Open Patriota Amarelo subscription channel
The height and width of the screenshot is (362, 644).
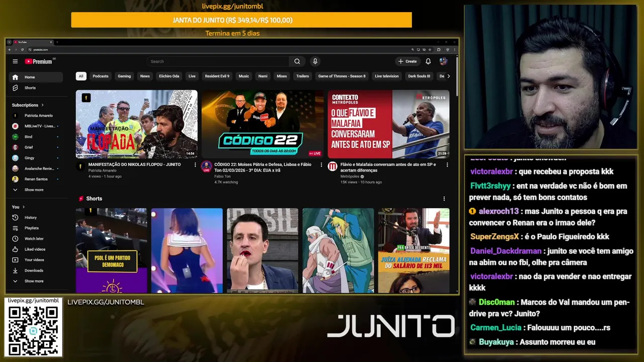[x=36, y=116]
